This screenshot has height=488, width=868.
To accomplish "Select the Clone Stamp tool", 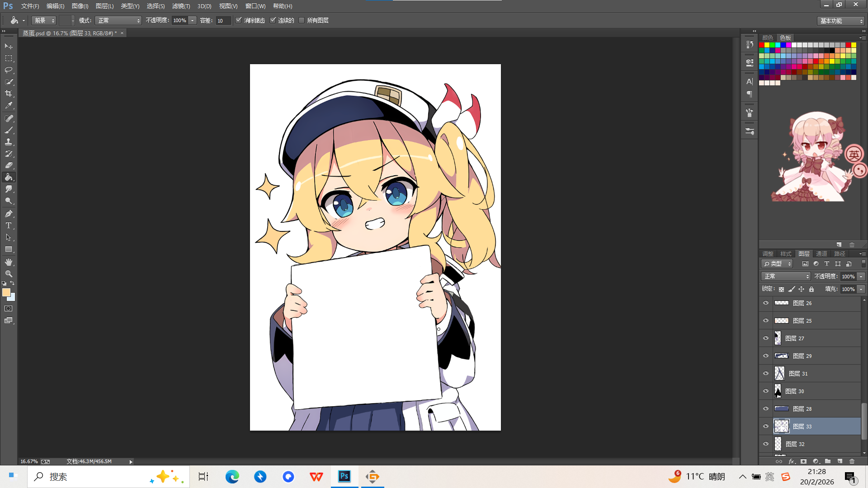I will (x=9, y=141).
